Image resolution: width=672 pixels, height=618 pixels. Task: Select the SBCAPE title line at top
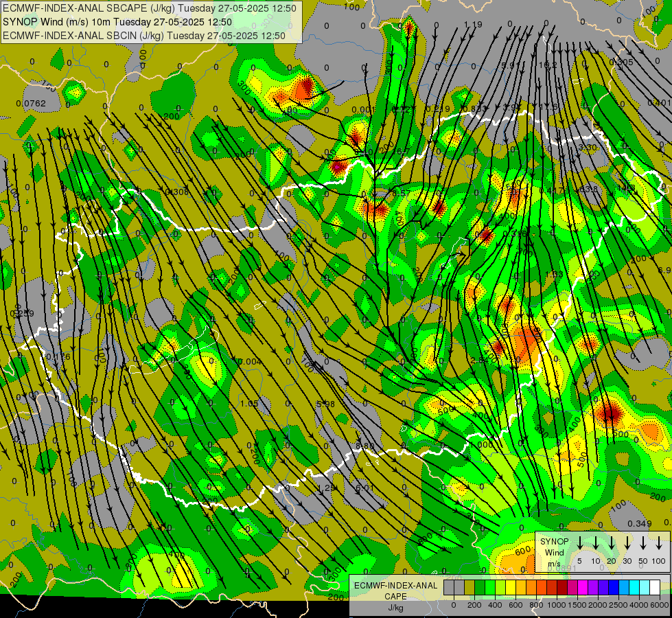(x=150, y=8)
